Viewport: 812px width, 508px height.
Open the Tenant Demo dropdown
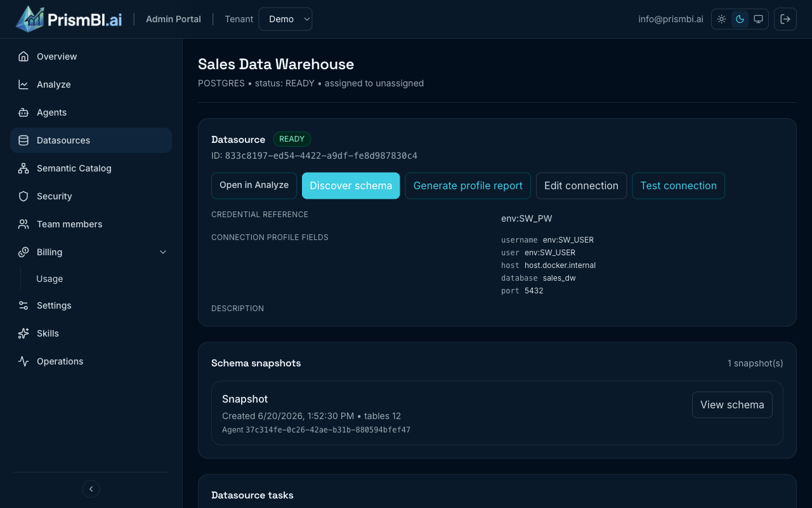click(285, 19)
